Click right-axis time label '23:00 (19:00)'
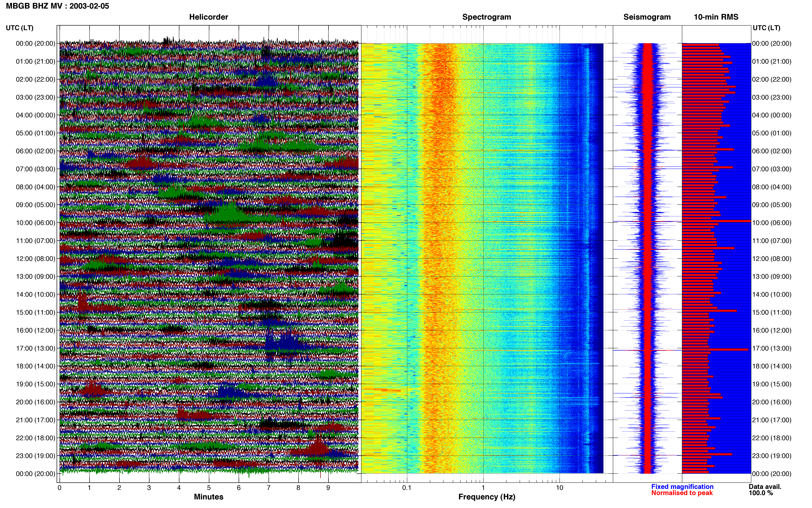The width and height of the screenshot is (812, 508). (772, 456)
